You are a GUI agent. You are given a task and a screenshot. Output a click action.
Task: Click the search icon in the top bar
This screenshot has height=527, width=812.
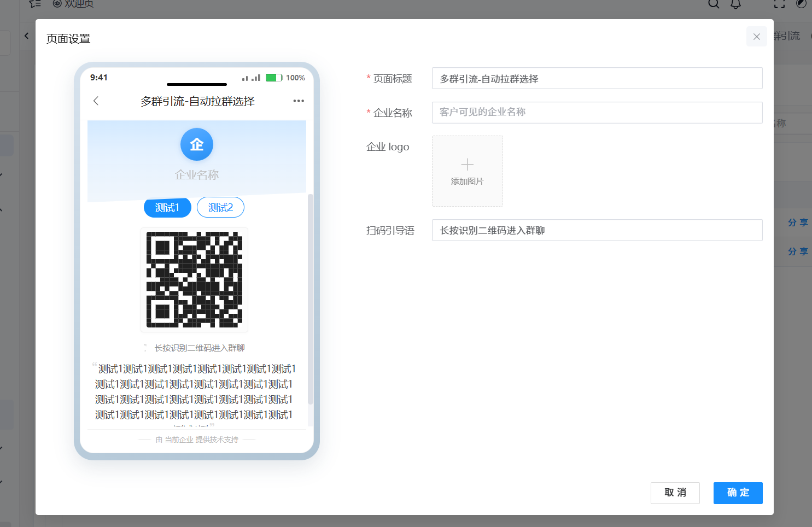click(714, 4)
